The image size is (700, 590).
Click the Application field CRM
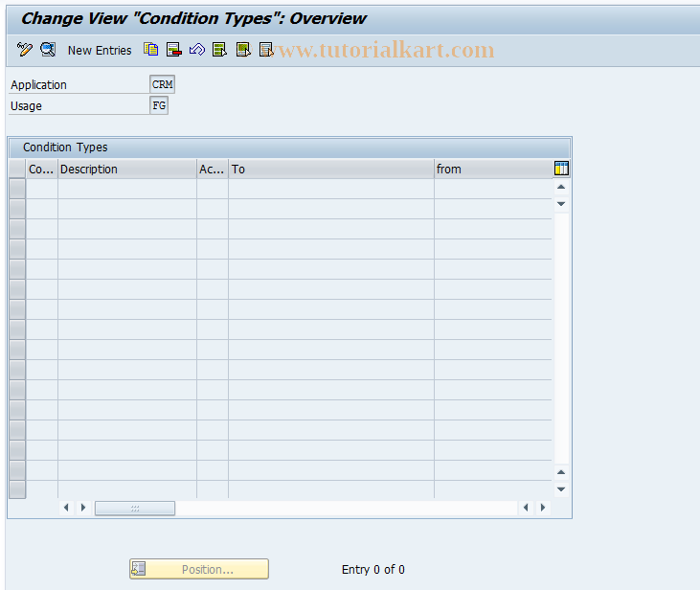pos(163,84)
